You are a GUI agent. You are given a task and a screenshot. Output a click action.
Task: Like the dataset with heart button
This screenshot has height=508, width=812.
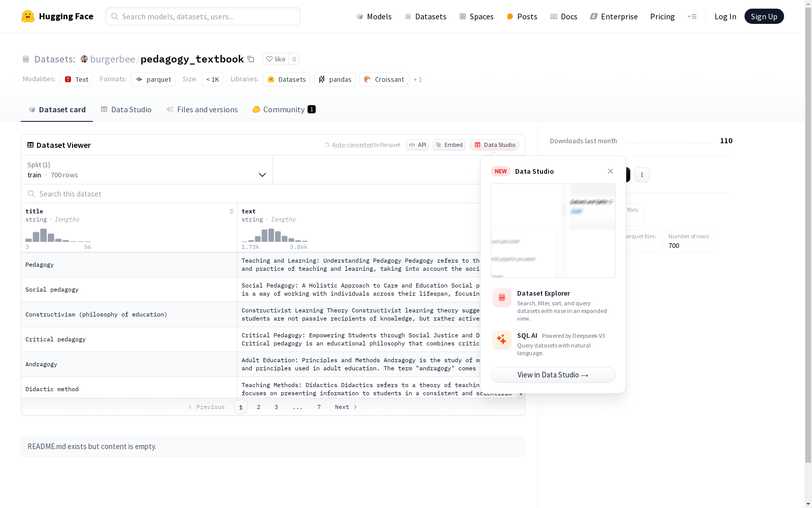(x=276, y=59)
